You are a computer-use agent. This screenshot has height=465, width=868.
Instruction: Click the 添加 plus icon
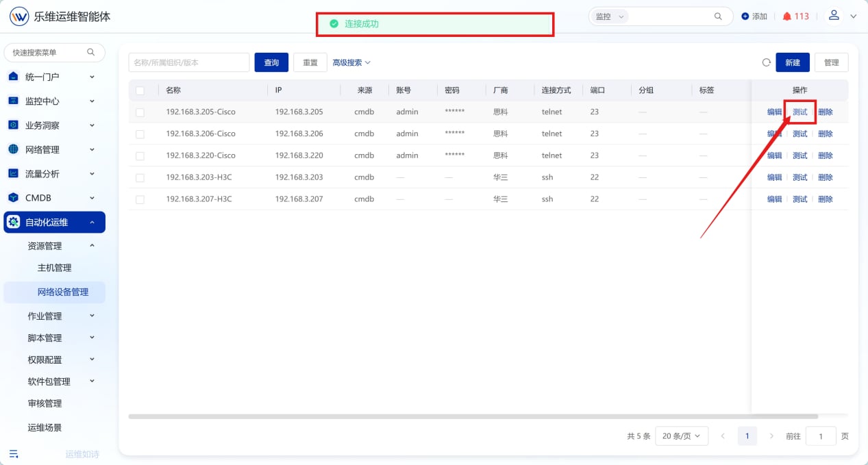(x=745, y=16)
